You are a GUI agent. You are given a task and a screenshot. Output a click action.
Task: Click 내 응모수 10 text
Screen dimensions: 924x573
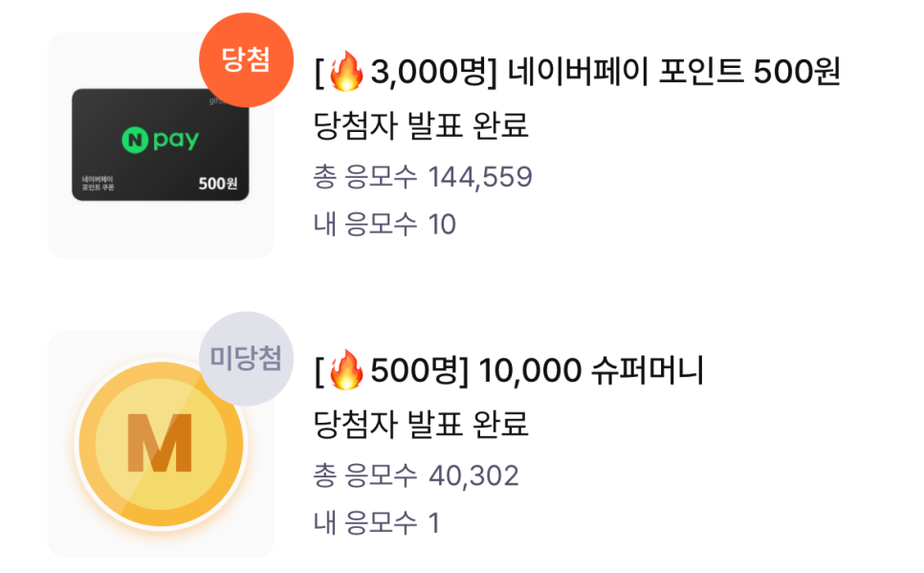coord(385,224)
